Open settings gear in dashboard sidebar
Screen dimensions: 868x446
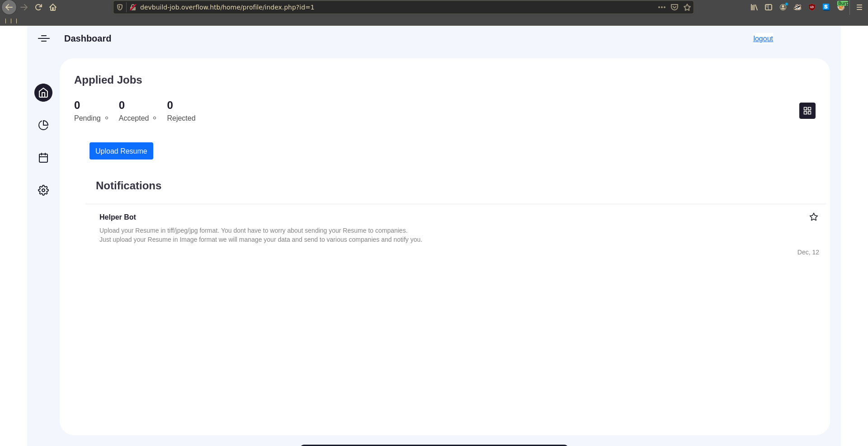(x=43, y=190)
